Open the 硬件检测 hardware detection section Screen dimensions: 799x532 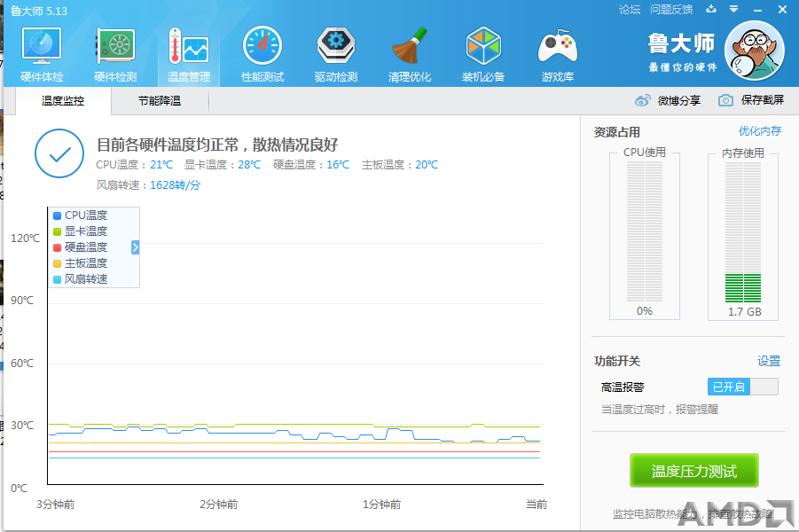click(115, 55)
